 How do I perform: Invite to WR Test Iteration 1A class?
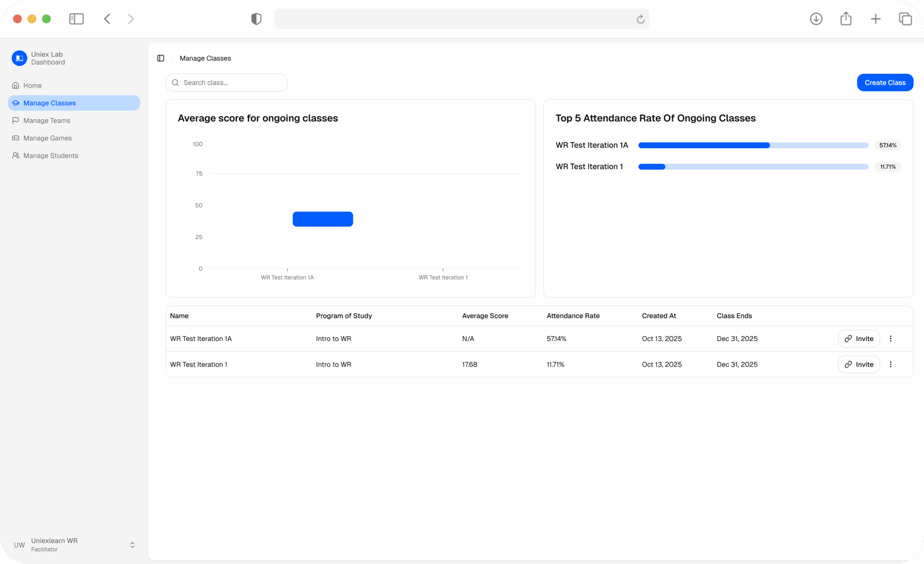pos(859,338)
